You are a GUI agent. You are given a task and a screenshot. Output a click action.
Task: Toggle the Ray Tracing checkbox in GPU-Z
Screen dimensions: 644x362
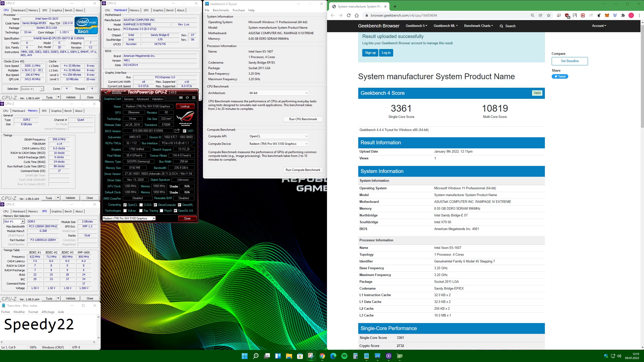(x=141, y=211)
